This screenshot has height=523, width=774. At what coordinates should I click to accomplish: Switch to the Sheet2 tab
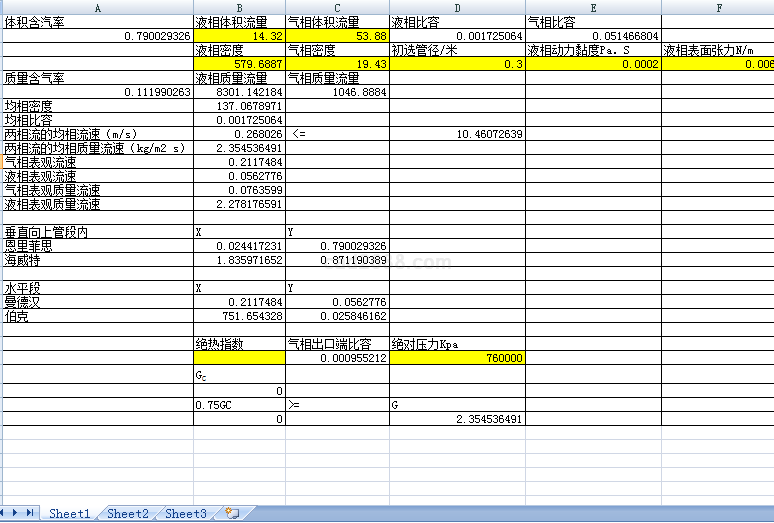click(x=128, y=513)
